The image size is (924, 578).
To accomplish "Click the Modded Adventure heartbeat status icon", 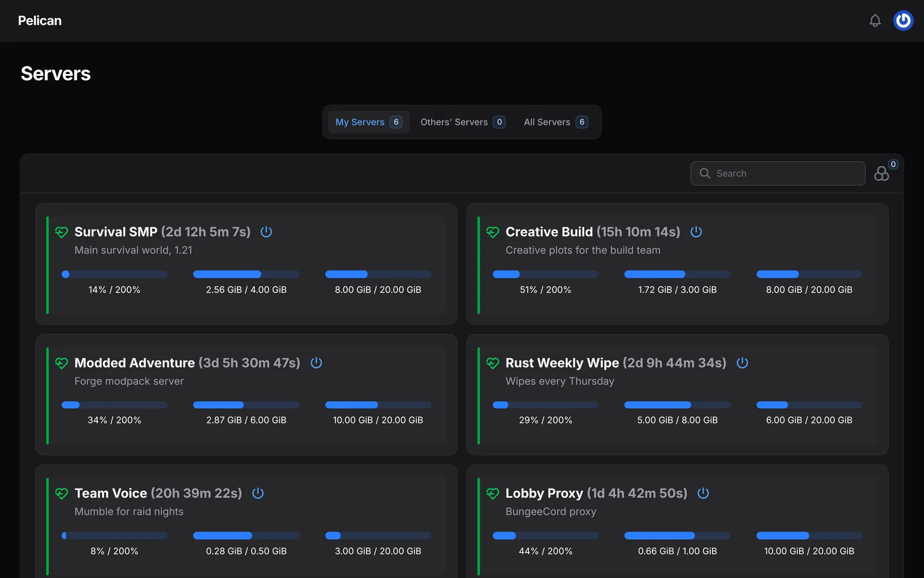I will [62, 363].
